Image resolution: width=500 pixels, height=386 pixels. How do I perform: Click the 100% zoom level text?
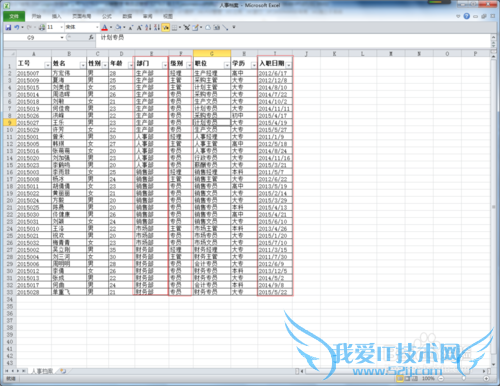coord(428,378)
